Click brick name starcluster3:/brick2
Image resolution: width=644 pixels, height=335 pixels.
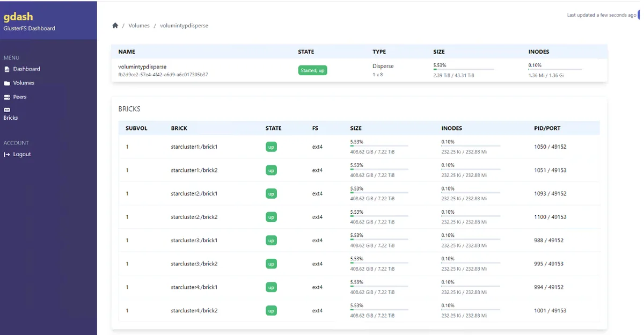tap(194, 264)
